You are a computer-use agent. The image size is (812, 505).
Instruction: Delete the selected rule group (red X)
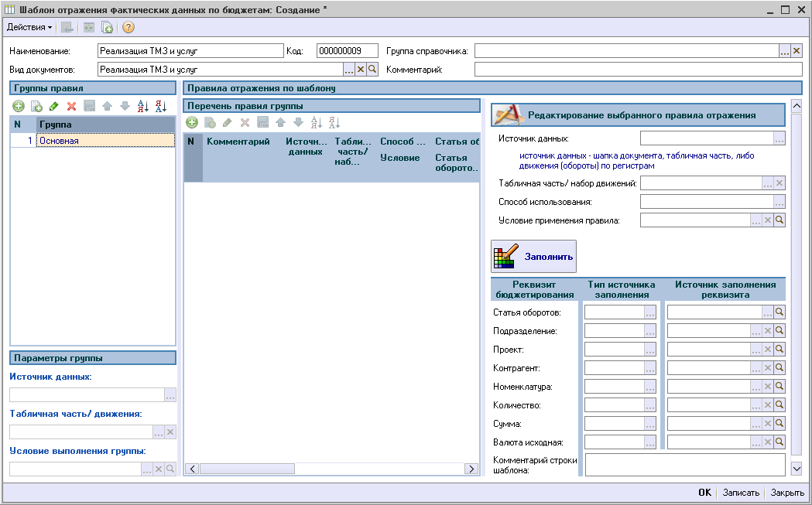point(71,106)
